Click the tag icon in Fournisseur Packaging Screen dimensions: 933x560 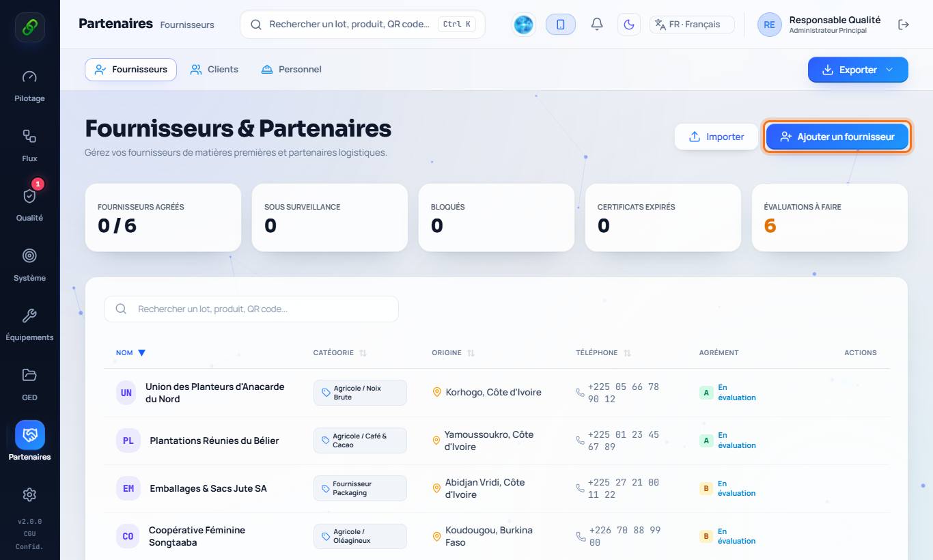(326, 488)
